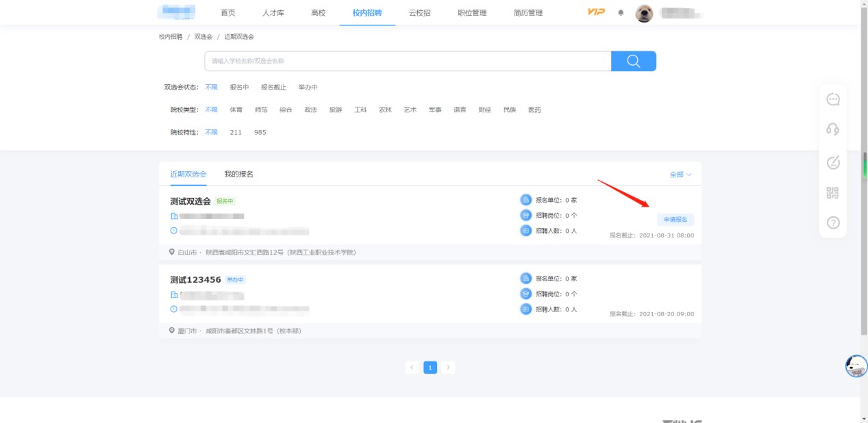Click the 申请报名 button

tap(675, 220)
